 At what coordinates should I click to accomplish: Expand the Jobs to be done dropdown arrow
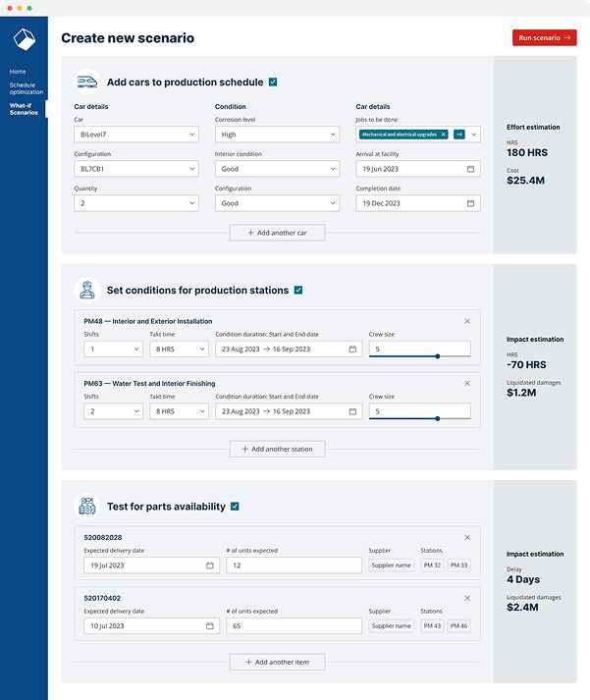point(474,135)
